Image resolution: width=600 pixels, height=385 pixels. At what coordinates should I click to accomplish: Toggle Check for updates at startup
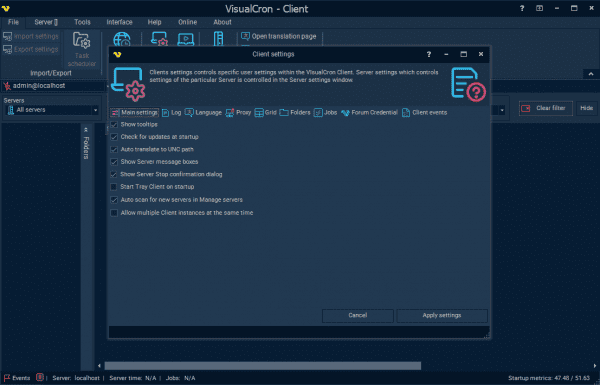tap(114, 137)
